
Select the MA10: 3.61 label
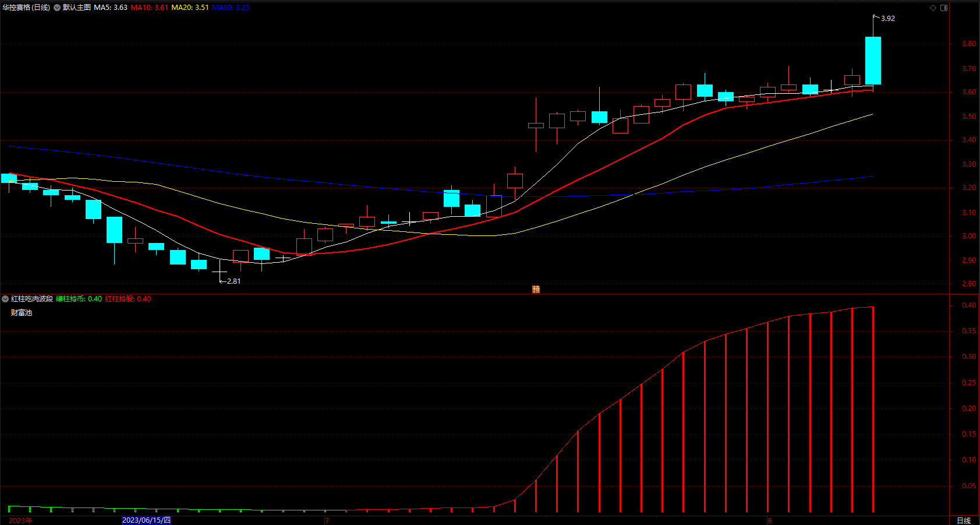click(x=149, y=8)
